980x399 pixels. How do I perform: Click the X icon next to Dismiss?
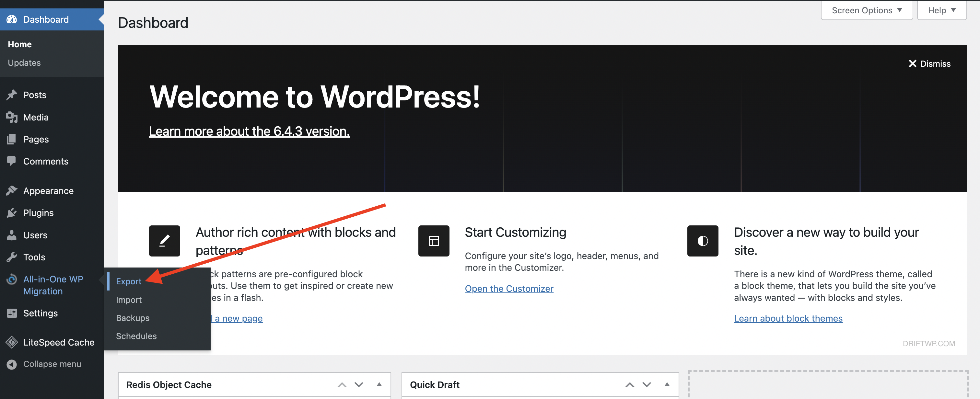tap(912, 63)
